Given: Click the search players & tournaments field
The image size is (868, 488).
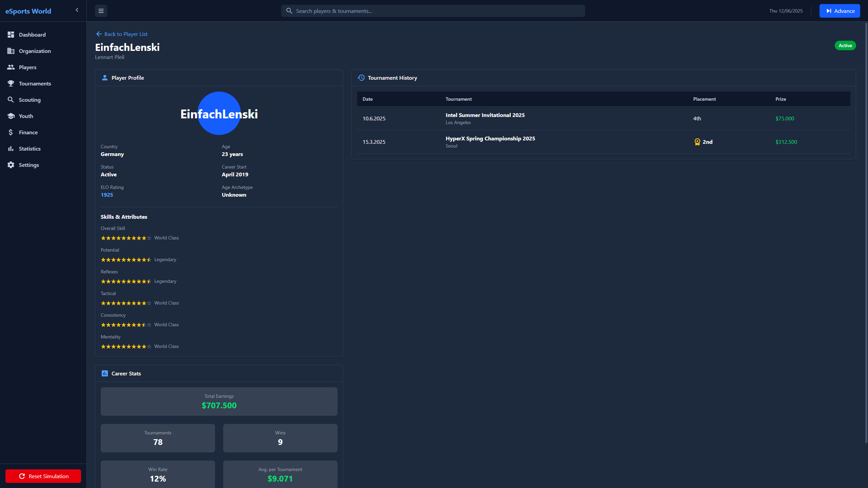Looking at the screenshot, I should (433, 11).
